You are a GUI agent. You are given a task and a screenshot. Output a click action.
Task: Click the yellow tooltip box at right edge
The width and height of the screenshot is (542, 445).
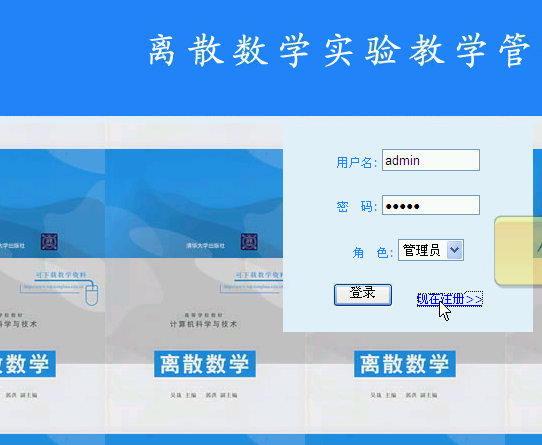(518, 251)
